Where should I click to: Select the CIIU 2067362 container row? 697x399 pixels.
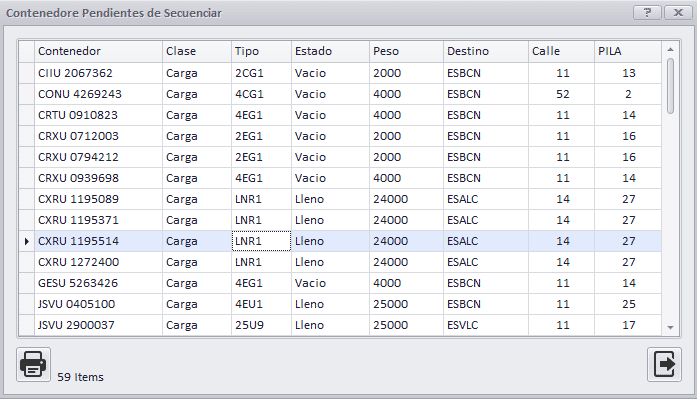[340, 73]
